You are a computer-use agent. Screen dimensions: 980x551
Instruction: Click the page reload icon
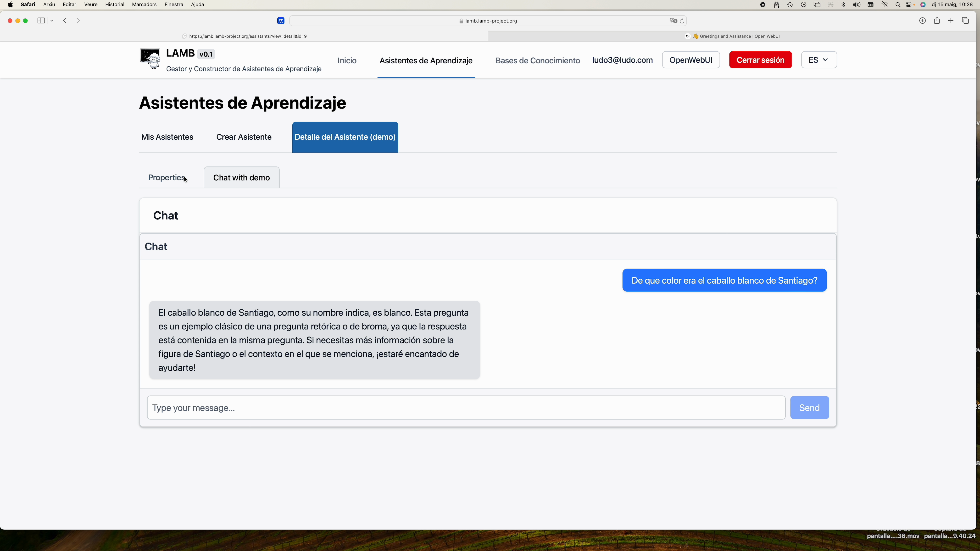682,21
